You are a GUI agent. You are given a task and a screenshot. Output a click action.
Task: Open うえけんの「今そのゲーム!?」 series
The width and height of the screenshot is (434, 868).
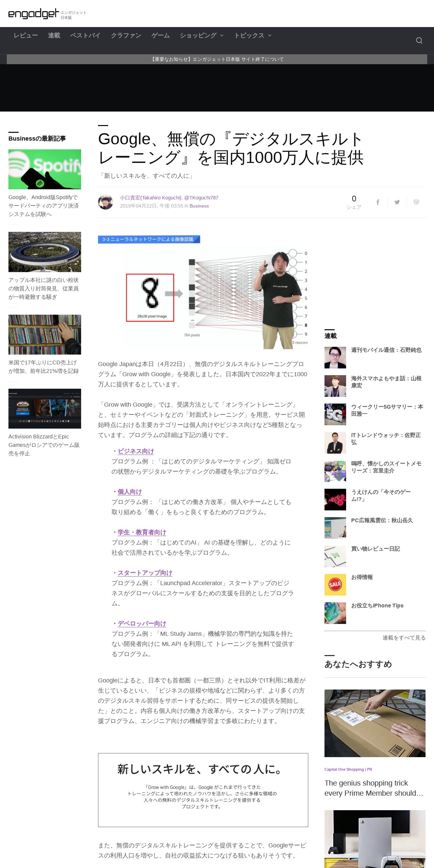click(x=381, y=496)
